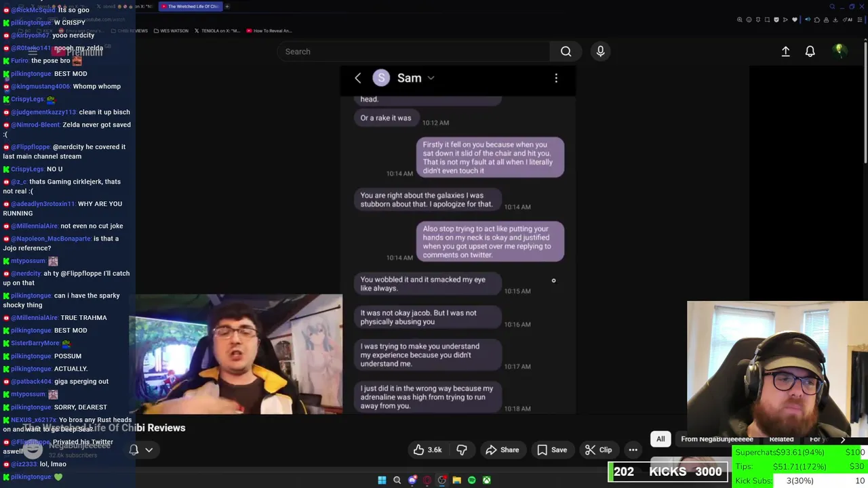The image size is (868, 488).
Task: Click the blue megaphone toolbar icon
Action: (808, 20)
